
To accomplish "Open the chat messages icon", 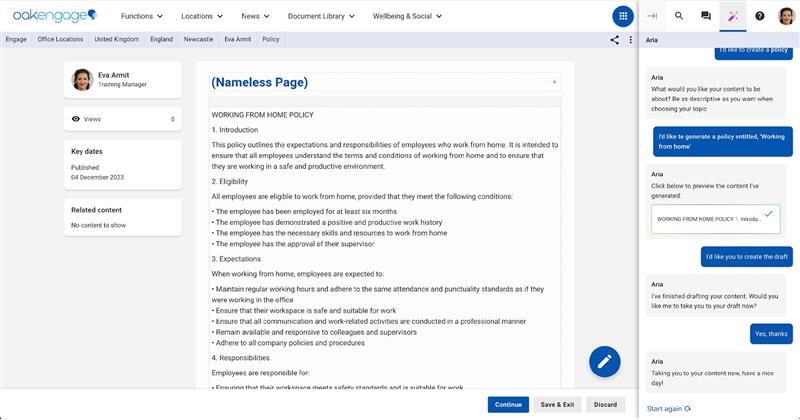I will 706,16.
